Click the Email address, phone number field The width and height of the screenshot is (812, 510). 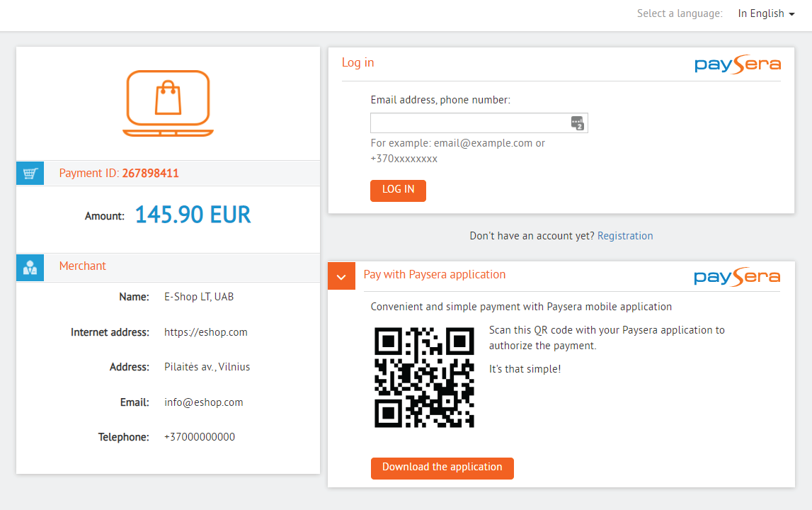point(470,123)
